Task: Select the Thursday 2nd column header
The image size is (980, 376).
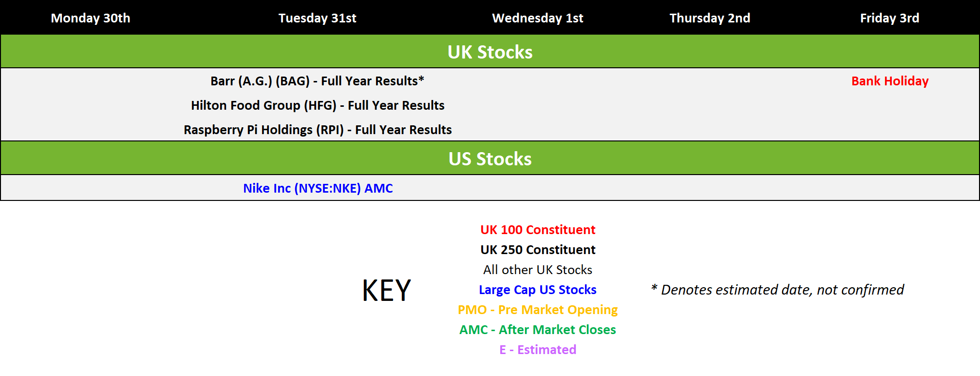Action: point(710,18)
